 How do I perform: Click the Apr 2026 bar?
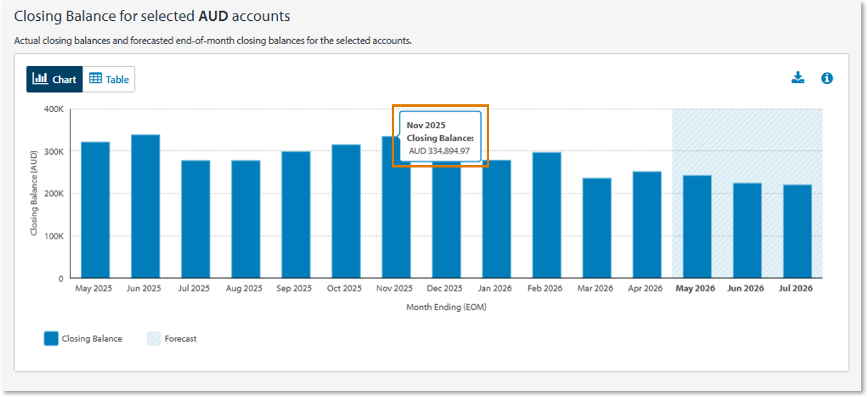(647, 225)
